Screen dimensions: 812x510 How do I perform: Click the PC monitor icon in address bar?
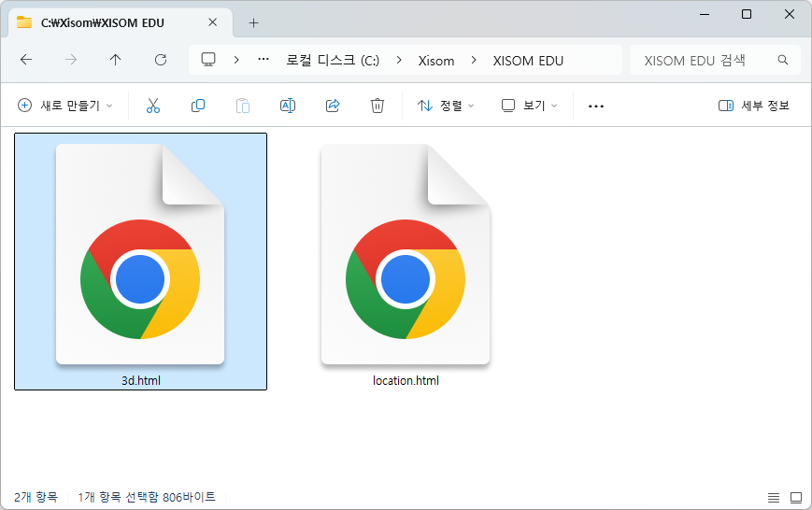(208, 60)
